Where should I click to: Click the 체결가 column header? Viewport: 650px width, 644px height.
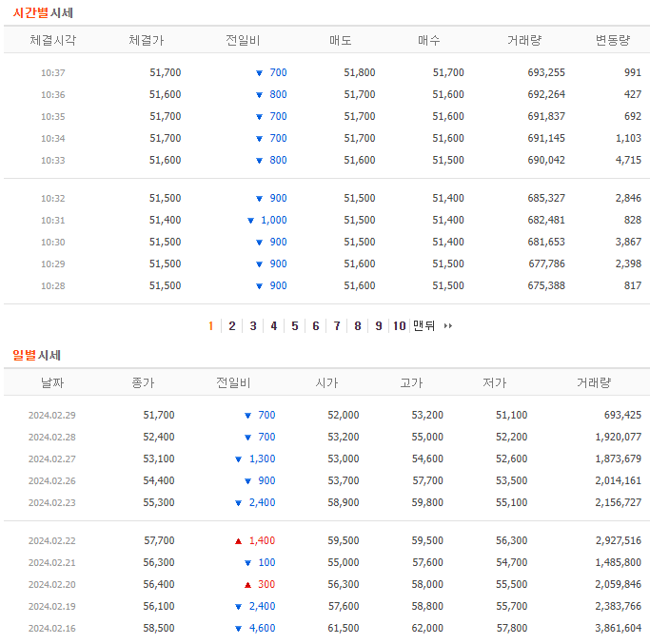[x=147, y=40]
